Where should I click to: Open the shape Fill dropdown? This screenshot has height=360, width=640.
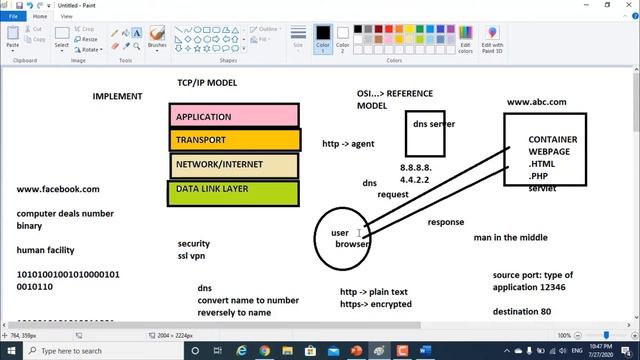pos(260,39)
